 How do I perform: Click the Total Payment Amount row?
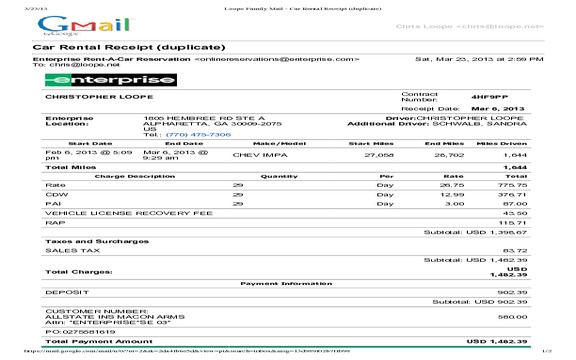click(x=286, y=342)
